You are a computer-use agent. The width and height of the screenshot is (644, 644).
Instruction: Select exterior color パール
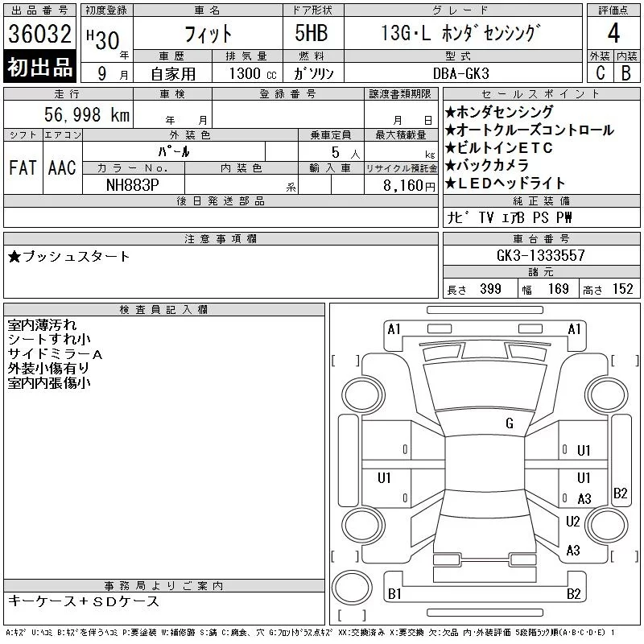click(174, 151)
